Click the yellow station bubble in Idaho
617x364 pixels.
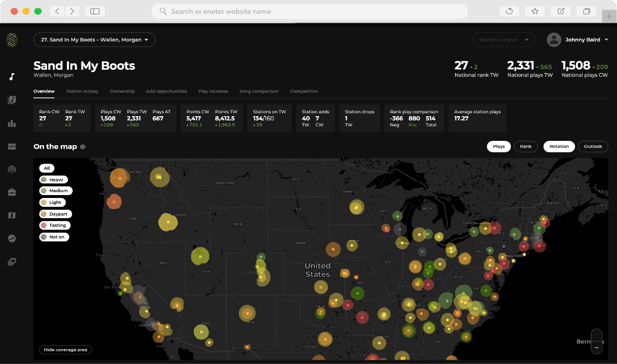[168, 222]
